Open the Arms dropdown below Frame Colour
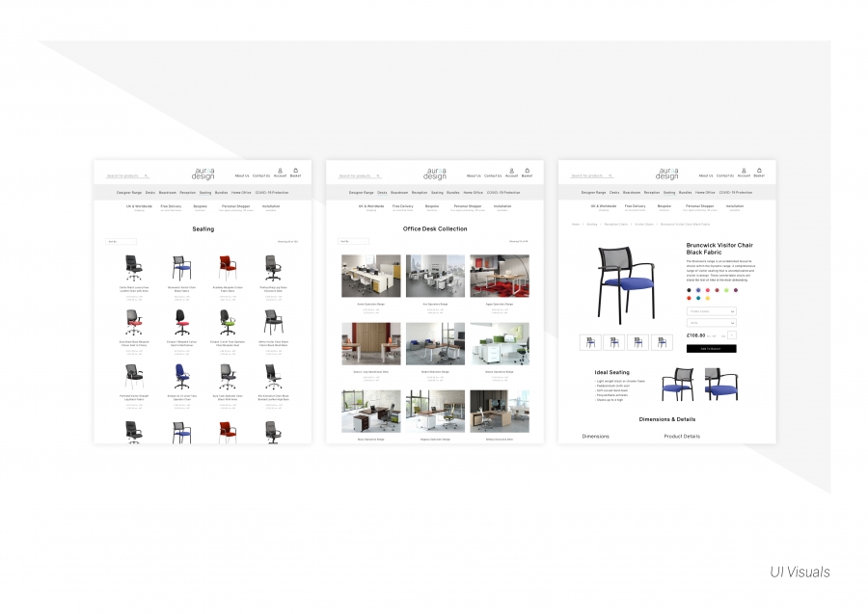 click(x=711, y=323)
